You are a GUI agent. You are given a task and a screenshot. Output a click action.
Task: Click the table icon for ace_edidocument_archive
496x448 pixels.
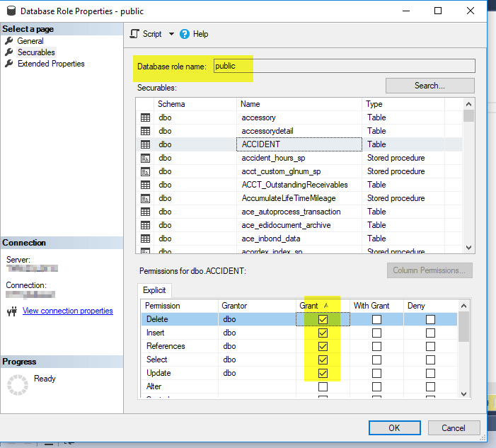pyautogui.click(x=145, y=225)
